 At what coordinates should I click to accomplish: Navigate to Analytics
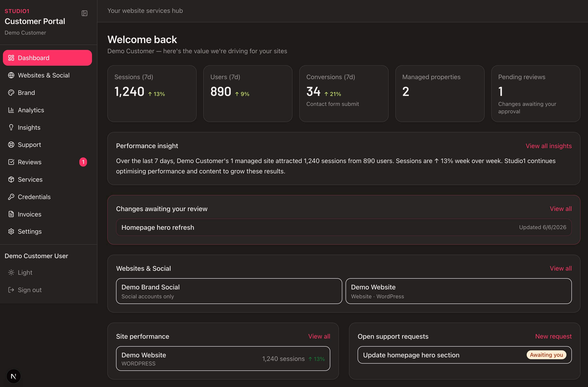point(47,110)
